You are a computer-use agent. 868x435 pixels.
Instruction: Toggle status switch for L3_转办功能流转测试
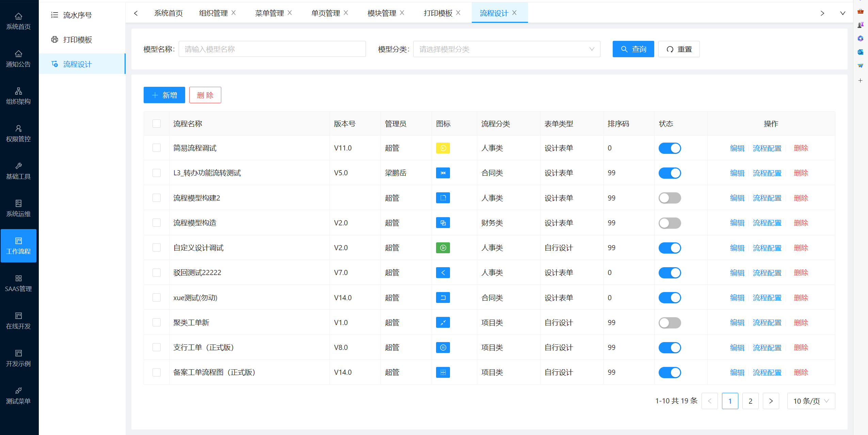(x=670, y=173)
